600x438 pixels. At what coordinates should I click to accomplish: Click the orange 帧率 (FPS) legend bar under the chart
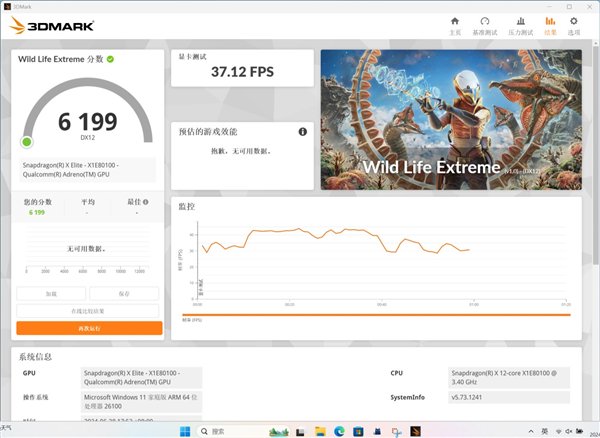click(376, 315)
